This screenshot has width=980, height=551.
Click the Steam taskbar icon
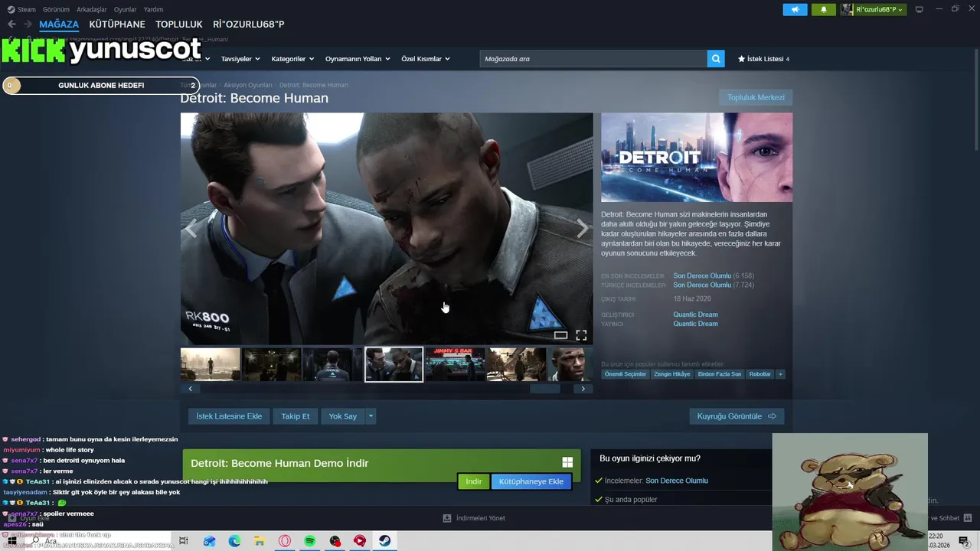tap(385, 541)
